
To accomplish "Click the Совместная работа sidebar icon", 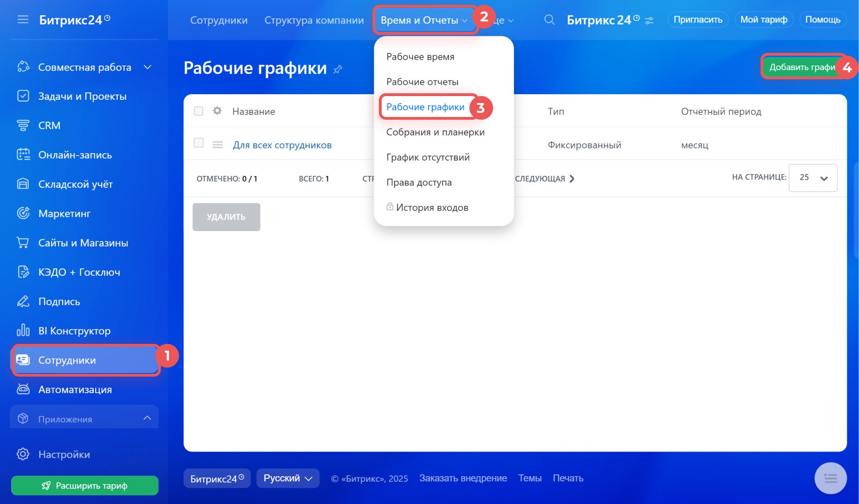I will (x=23, y=67).
